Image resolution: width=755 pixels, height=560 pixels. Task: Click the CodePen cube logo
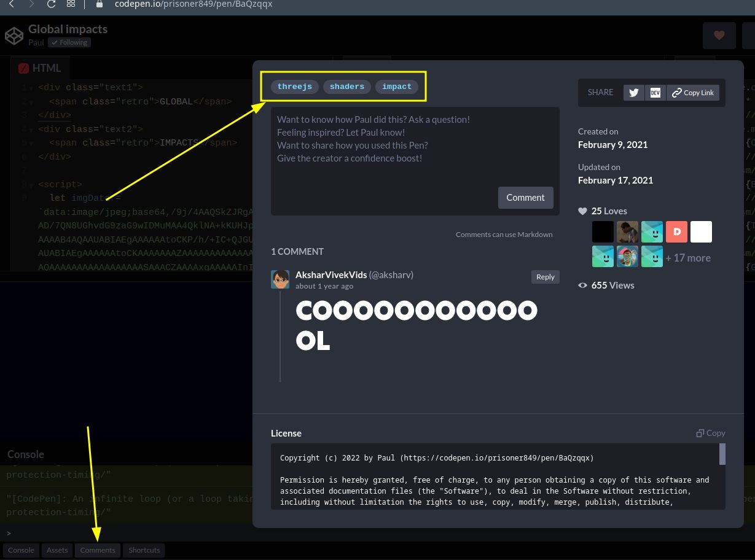pyautogui.click(x=14, y=35)
